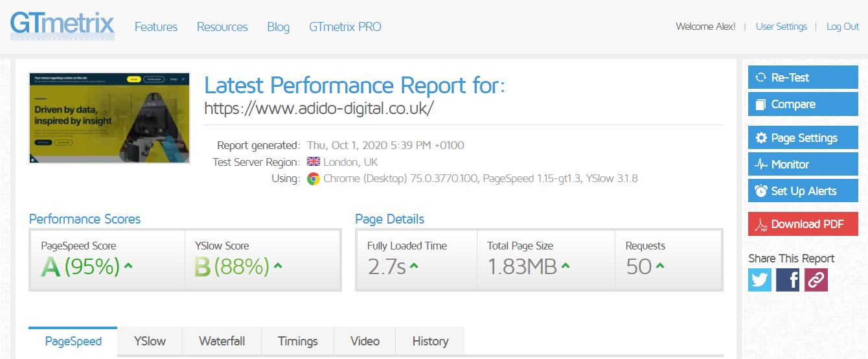
Task: Open Blog in top navigation
Action: (x=279, y=27)
